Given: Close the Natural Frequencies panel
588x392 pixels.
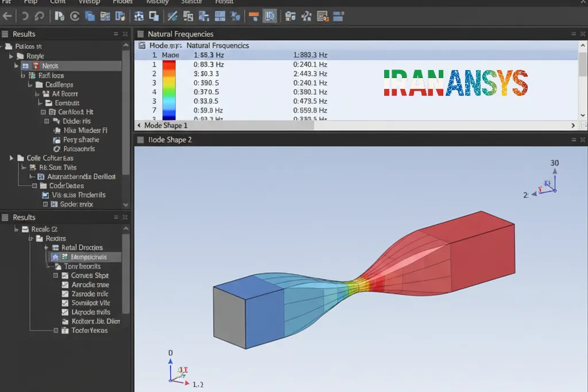Looking at the screenshot, I should (583, 34).
